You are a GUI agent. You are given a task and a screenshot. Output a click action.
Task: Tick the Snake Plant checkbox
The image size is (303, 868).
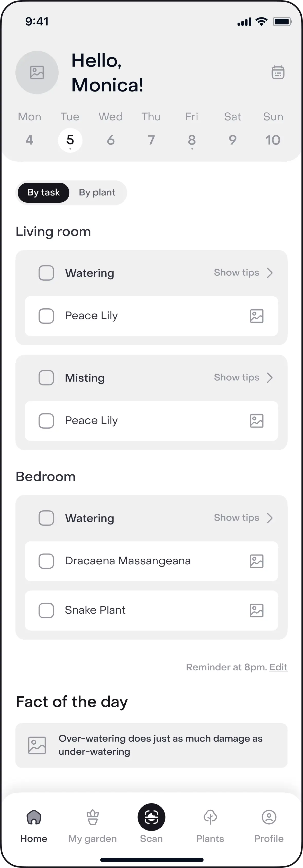[x=46, y=610]
